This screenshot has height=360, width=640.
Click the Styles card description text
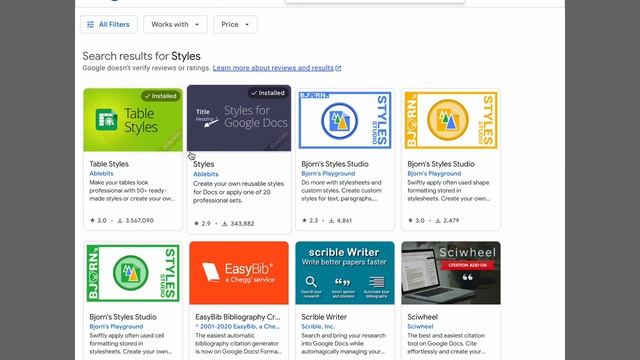(238, 192)
